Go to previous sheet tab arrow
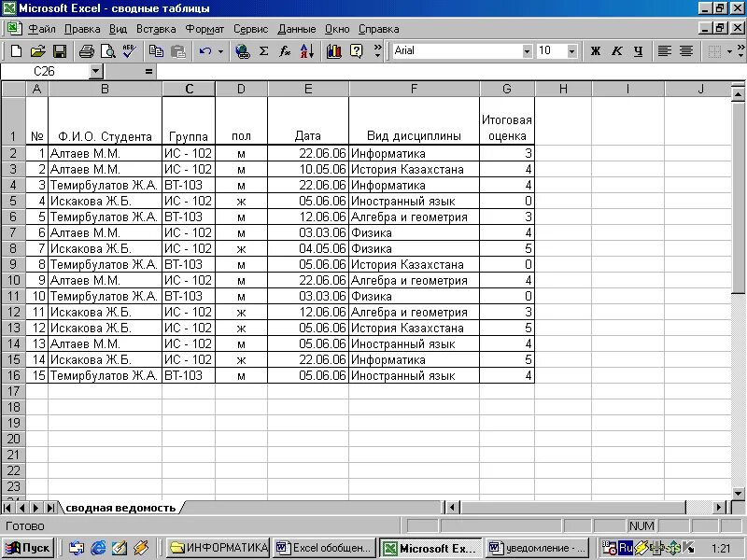This screenshot has width=747, height=560. pos(21,508)
